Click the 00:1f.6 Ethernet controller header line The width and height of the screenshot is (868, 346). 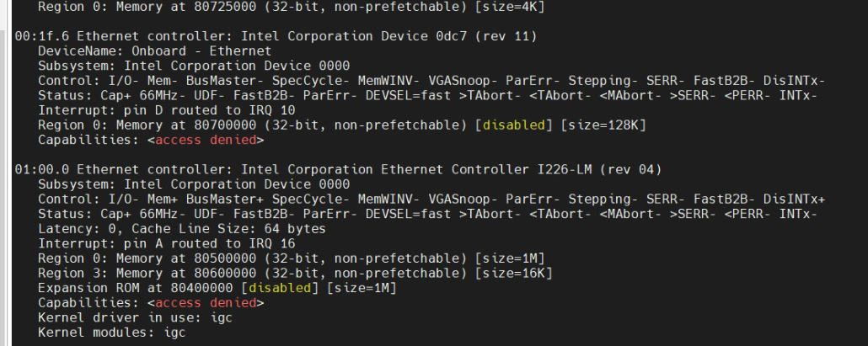(x=276, y=36)
